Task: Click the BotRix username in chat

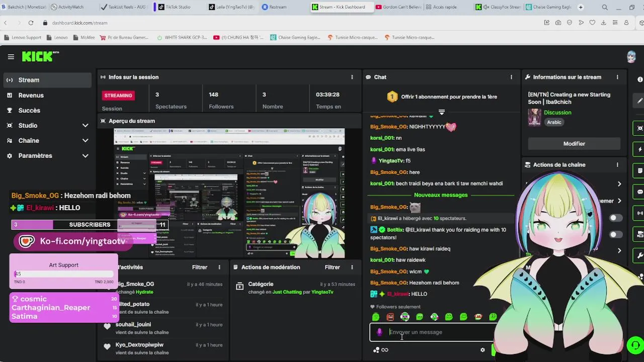Action: pyautogui.click(x=395, y=230)
